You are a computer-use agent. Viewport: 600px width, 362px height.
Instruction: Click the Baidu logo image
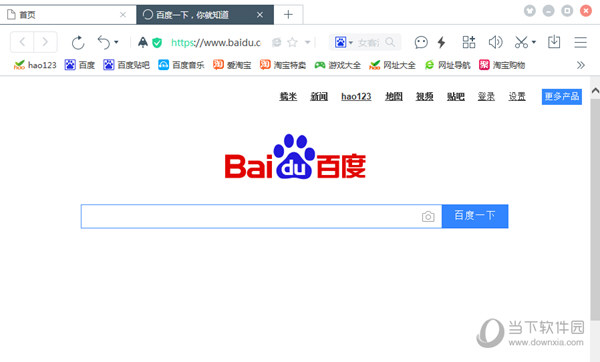(295, 157)
